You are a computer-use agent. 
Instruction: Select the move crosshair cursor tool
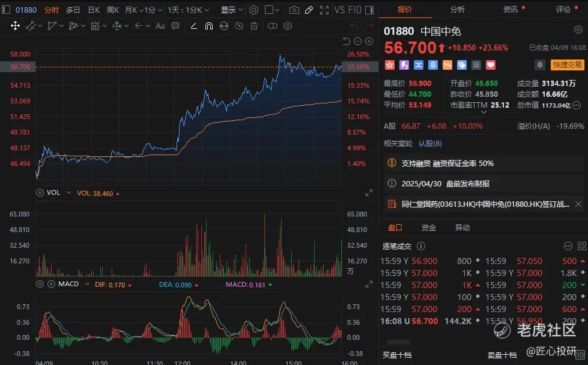15,25
